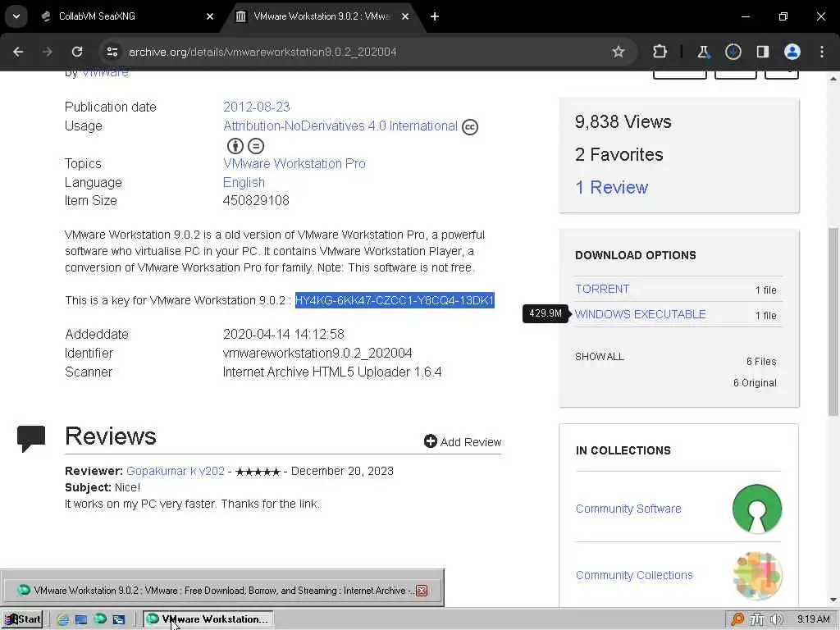The height and width of the screenshot is (630, 840).
Task: Click the address bar URL
Action: [x=262, y=52]
